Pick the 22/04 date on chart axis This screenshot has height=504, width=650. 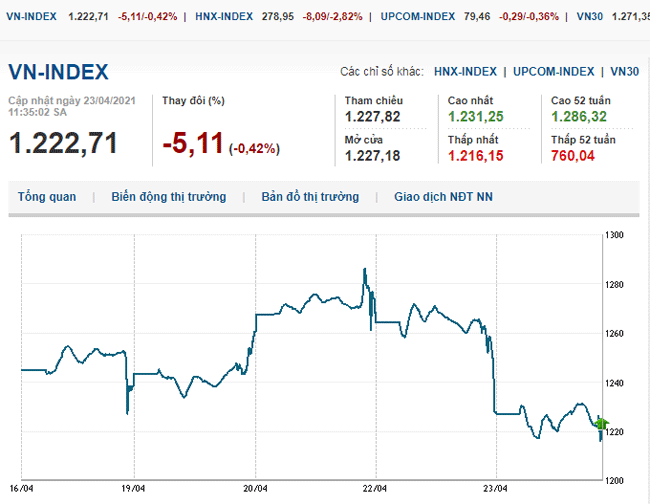click(374, 490)
